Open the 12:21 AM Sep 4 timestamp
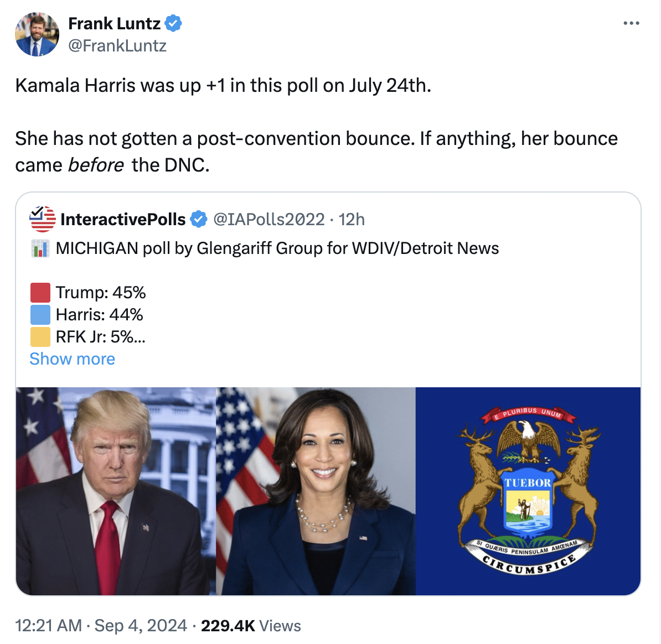661x644 pixels. [101, 626]
